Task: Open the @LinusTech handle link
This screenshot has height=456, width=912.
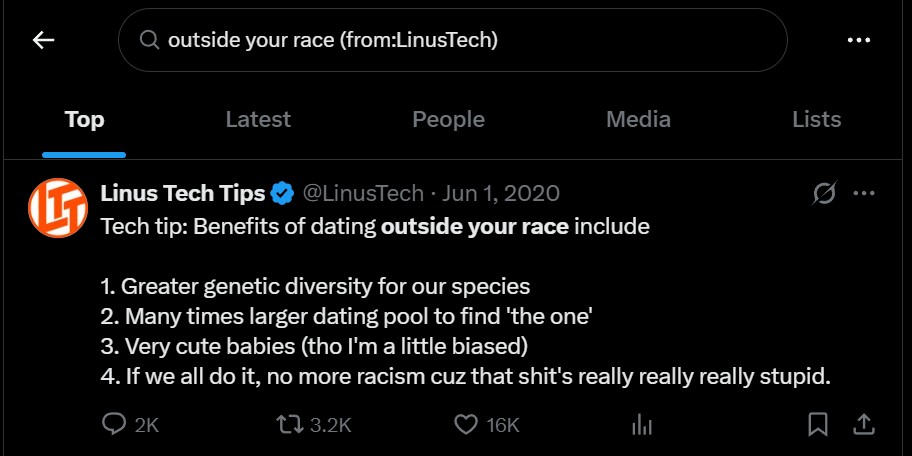Action: [363, 193]
